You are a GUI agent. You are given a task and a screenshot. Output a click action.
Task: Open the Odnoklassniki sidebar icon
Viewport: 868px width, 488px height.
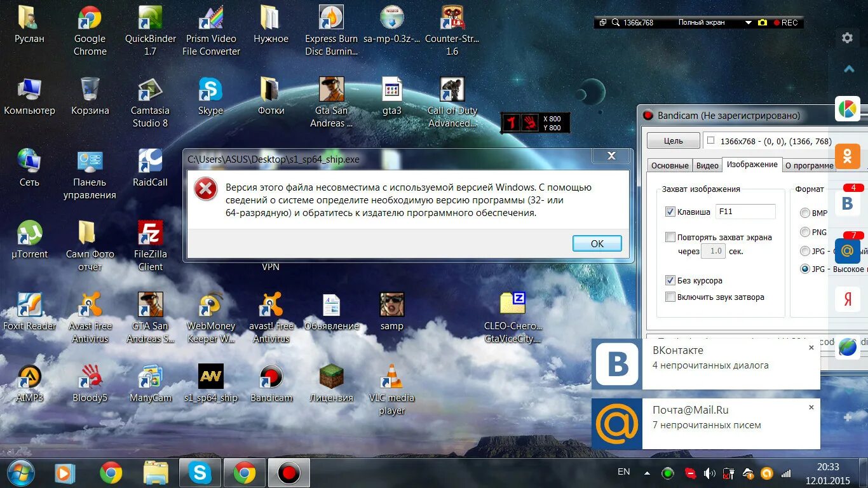tap(848, 156)
